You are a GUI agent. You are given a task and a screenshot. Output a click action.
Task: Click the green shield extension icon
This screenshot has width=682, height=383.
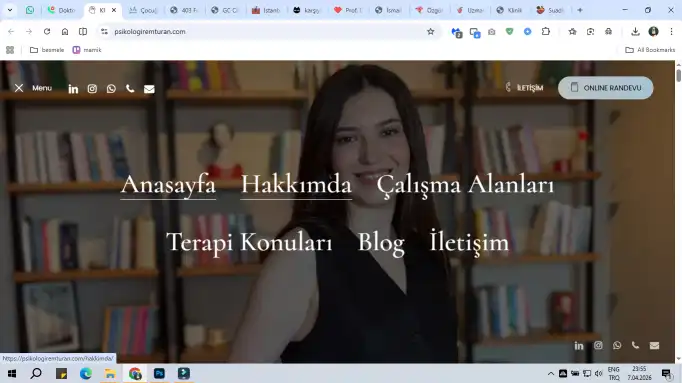[509, 31]
